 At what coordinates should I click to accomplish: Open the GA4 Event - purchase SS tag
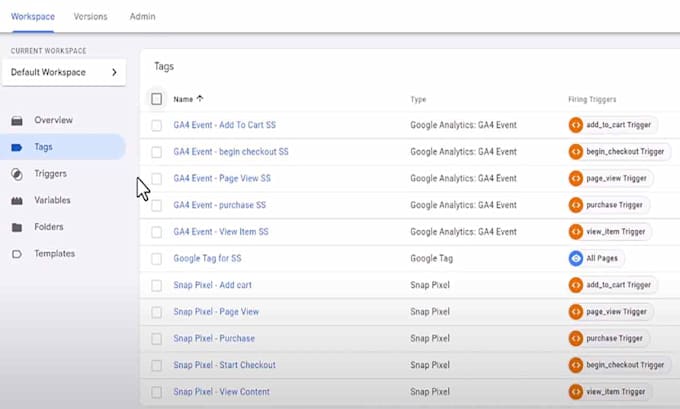click(219, 205)
